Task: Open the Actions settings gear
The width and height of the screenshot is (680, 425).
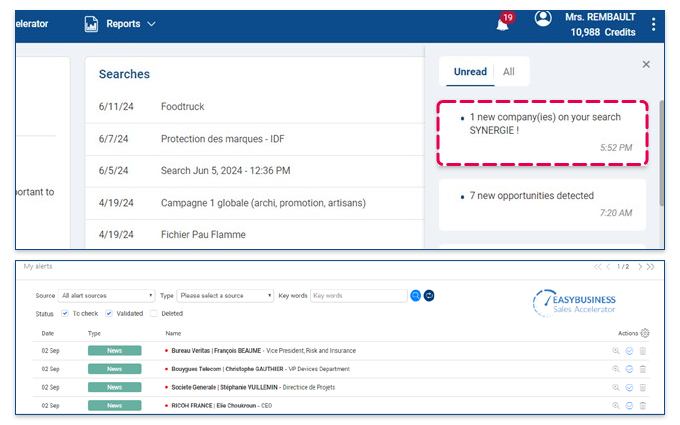Action: click(645, 333)
